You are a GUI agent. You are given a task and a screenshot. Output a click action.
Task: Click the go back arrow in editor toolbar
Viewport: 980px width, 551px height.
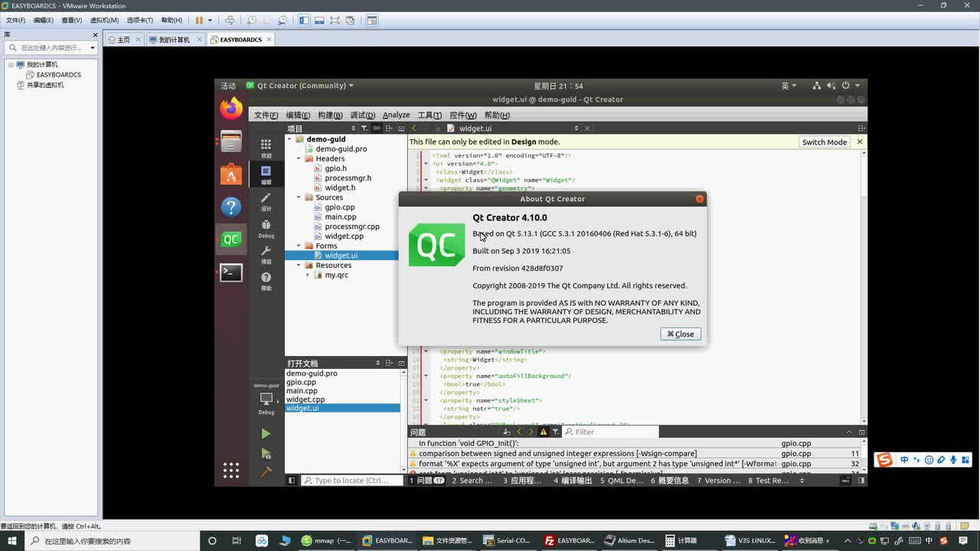(414, 129)
